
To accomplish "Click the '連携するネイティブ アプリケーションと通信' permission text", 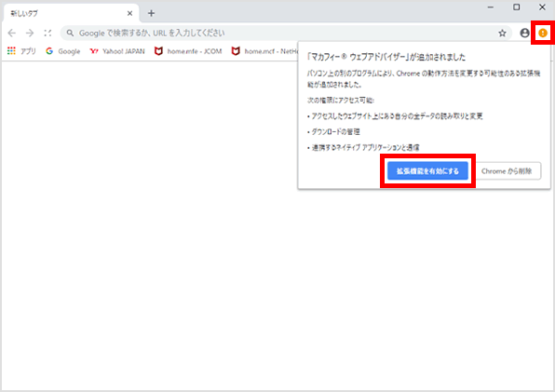I will 365,147.
